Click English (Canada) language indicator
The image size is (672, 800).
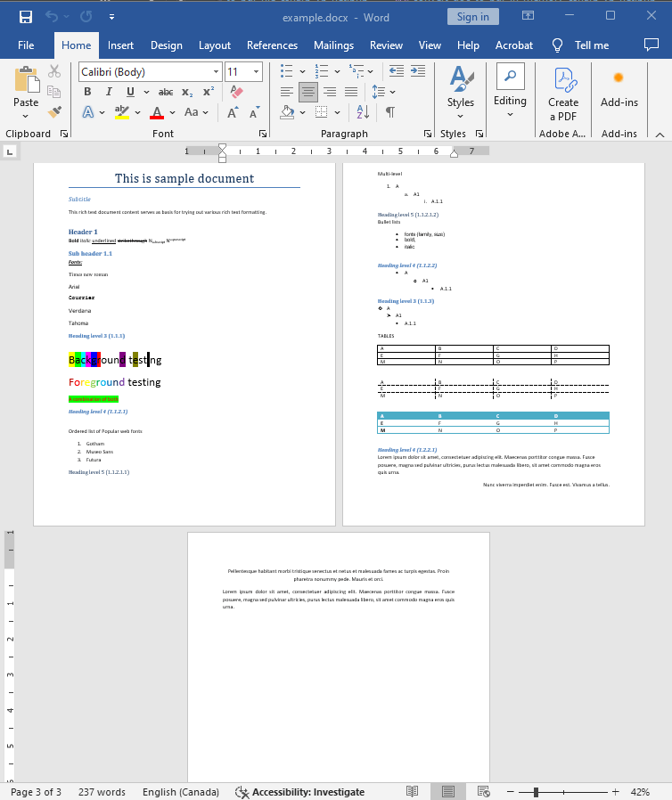(181, 792)
